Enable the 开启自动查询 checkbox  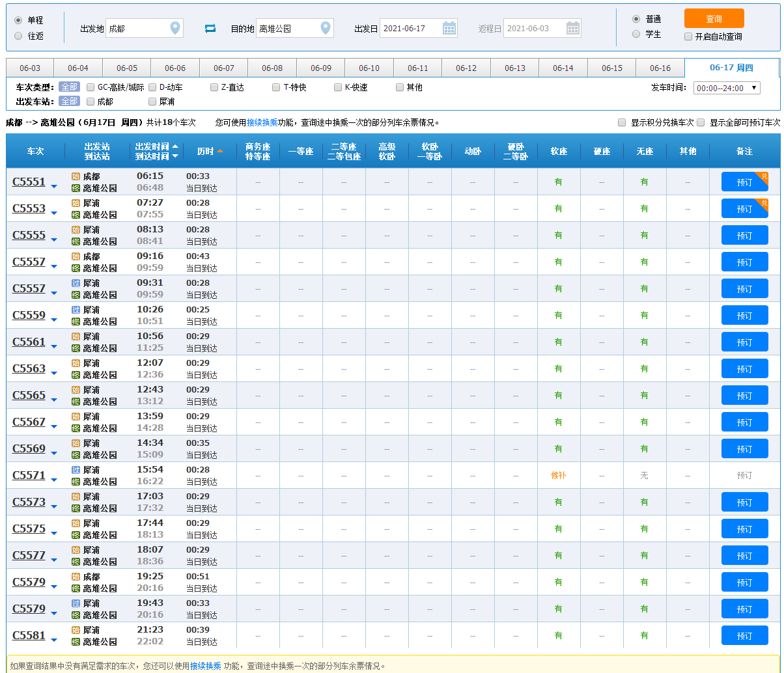tap(688, 36)
